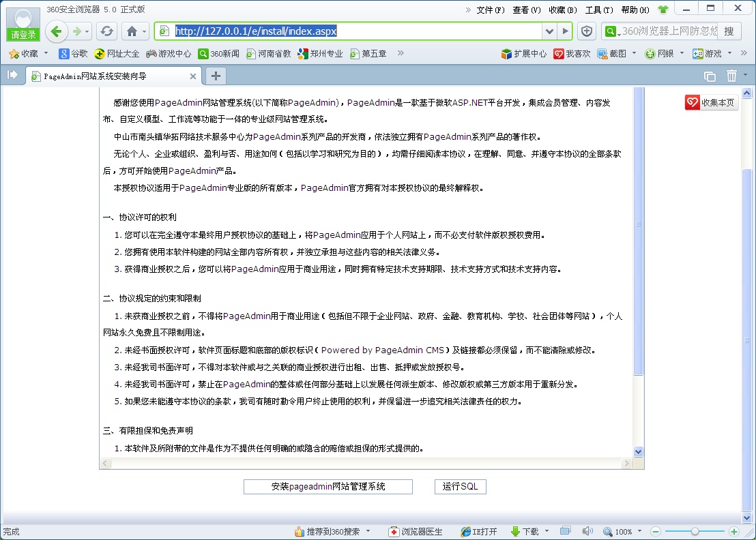Open the closed tabs trash icon

point(731,76)
